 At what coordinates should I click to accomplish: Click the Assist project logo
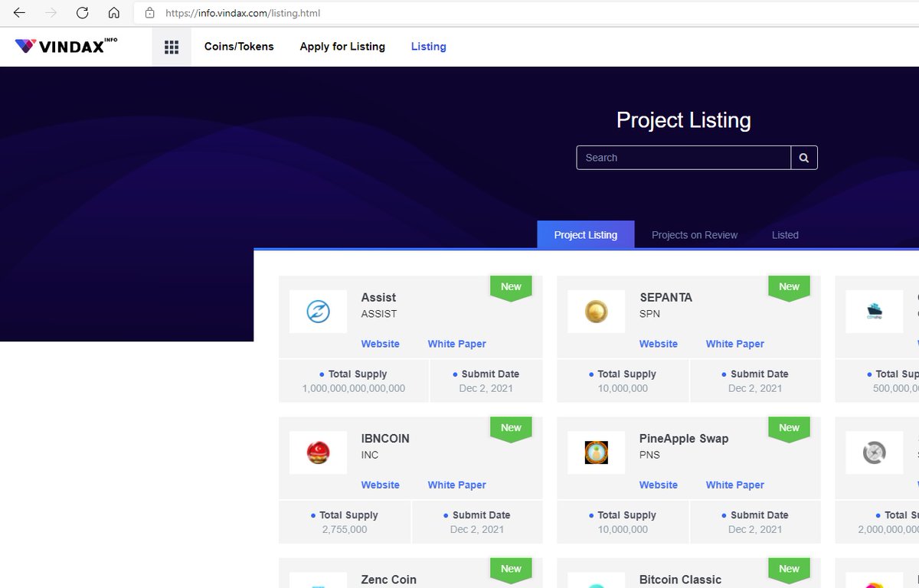[318, 312]
